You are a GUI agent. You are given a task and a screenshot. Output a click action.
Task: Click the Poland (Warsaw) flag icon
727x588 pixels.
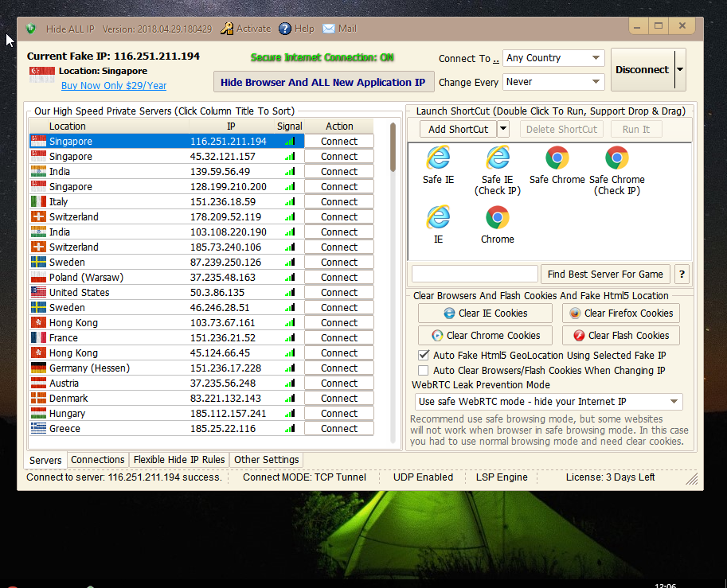(38, 277)
